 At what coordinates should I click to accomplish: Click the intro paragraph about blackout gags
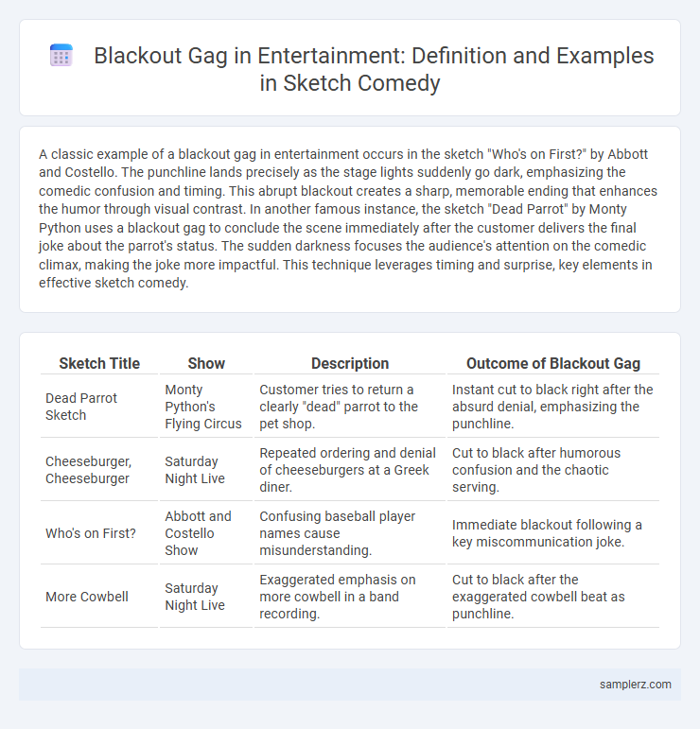[348, 218]
